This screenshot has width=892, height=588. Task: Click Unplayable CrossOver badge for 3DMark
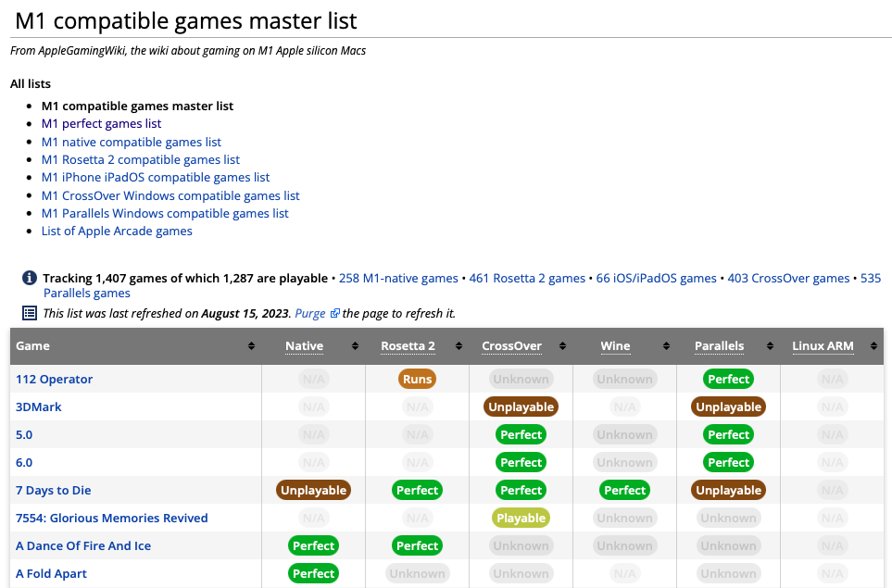(521, 407)
